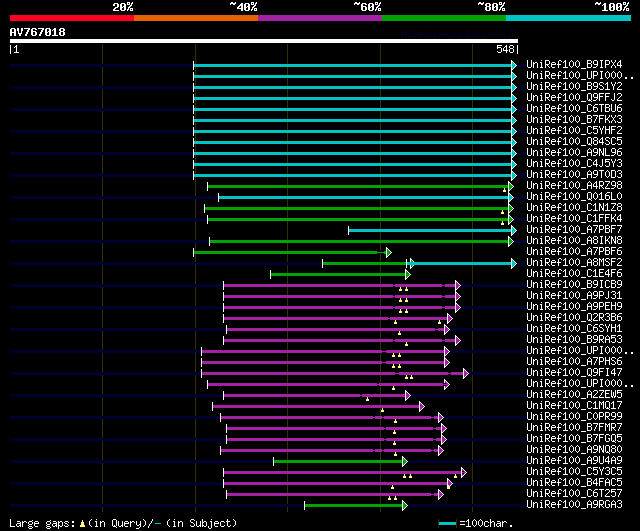The image size is (640, 531).
Task: Open hit UniRef100_C6TBU6
Action: pos(574,109)
